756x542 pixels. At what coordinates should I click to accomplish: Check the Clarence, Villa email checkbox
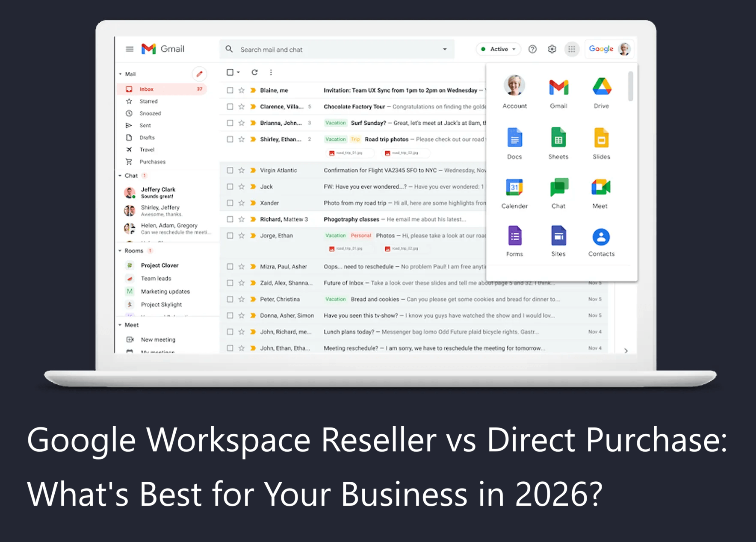230,106
